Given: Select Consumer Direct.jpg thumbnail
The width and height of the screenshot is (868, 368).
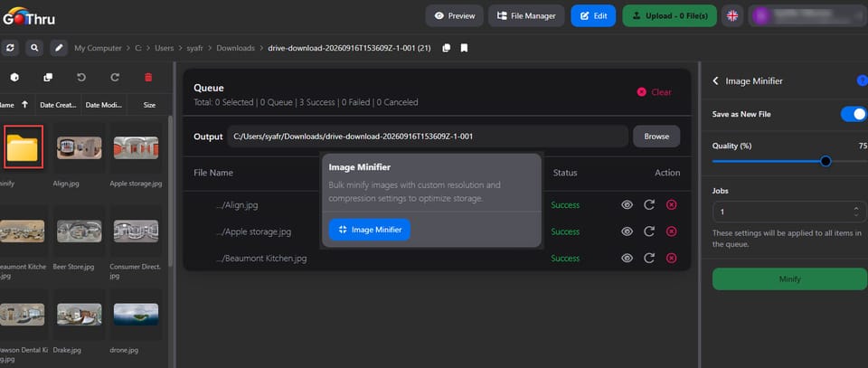Looking at the screenshot, I should (x=136, y=231).
